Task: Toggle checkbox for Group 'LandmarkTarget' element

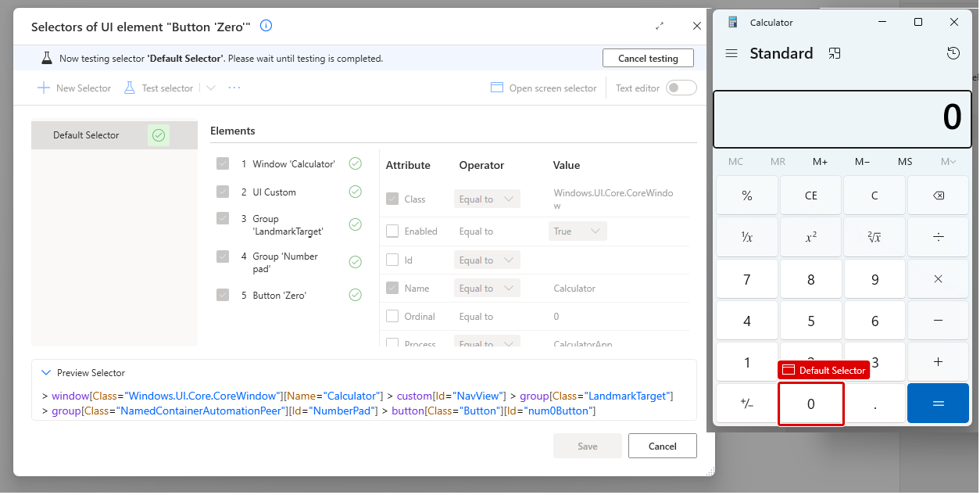Action: pos(223,218)
